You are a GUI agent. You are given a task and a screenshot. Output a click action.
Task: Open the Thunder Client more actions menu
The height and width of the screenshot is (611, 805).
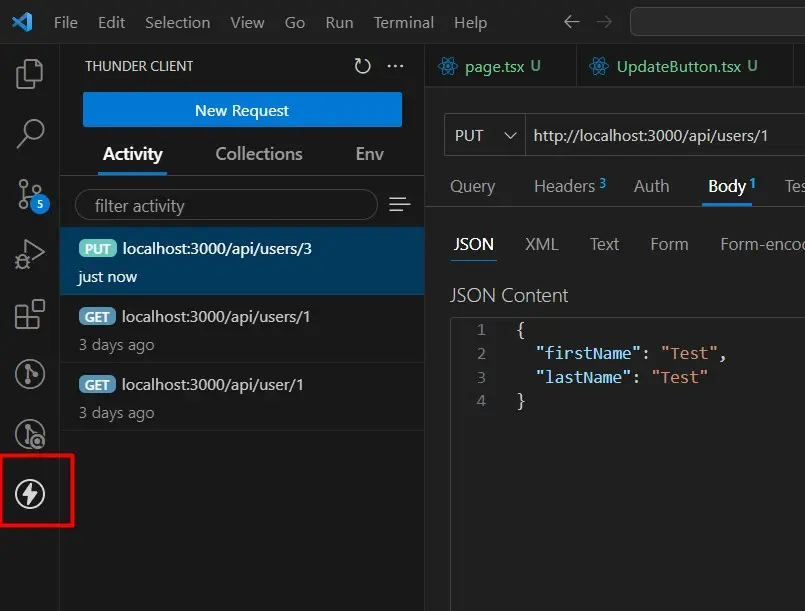pyautogui.click(x=395, y=65)
